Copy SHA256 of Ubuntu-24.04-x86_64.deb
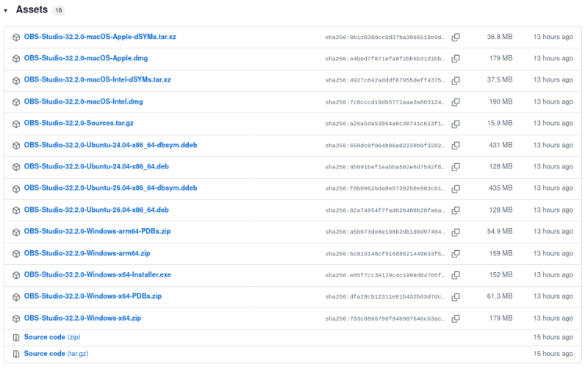588x370 pixels. 456,167
